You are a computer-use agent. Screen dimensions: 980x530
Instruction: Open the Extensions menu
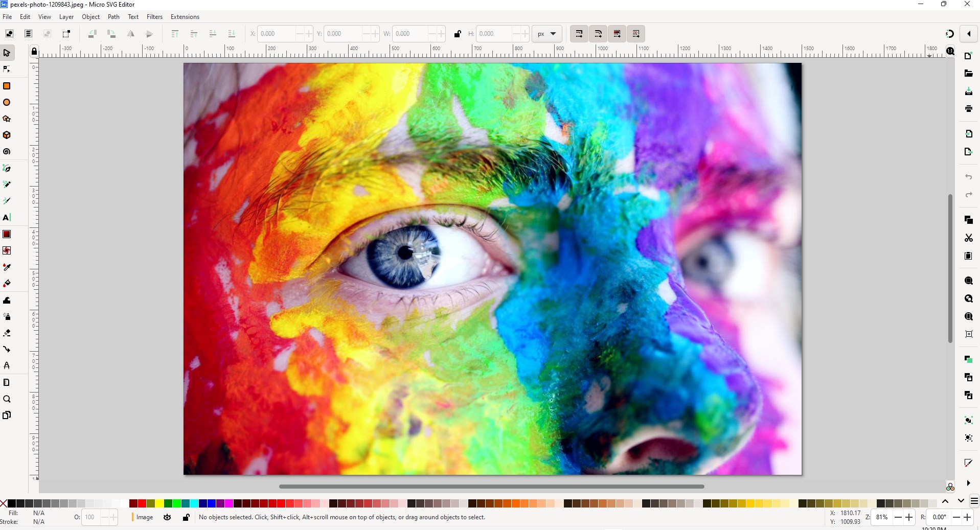185,17
